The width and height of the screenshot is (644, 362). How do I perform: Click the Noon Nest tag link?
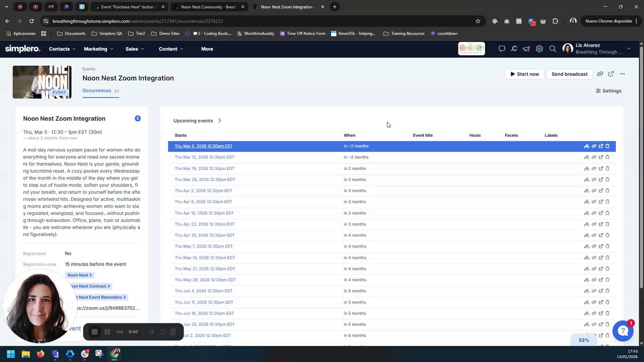(x=79, y=275)
